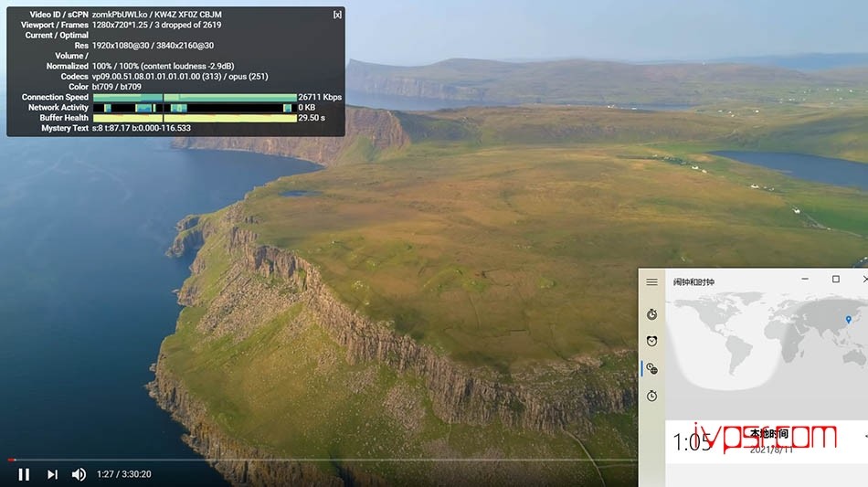Mute the video volume
Viewport: 868px width, 487px height.
79,474
